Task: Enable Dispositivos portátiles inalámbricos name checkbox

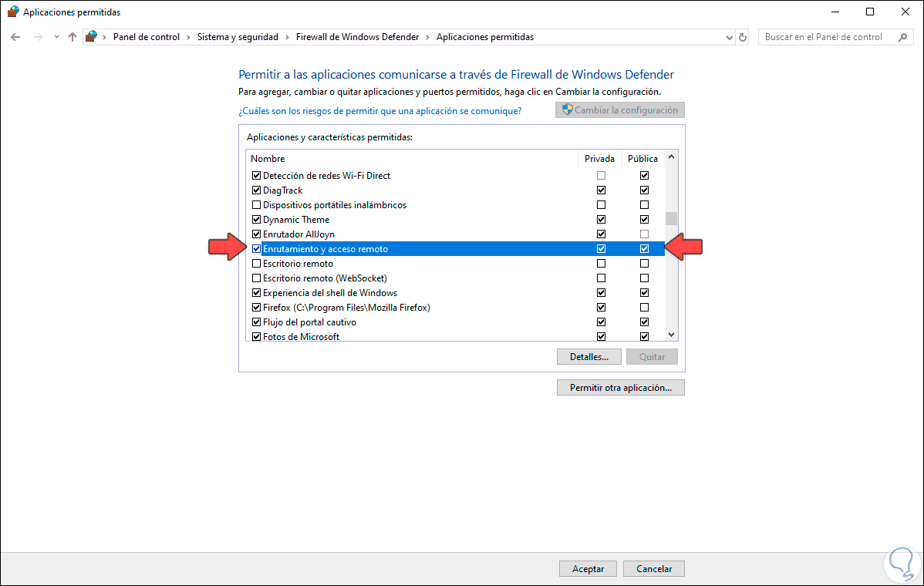Action: [256, 205]
